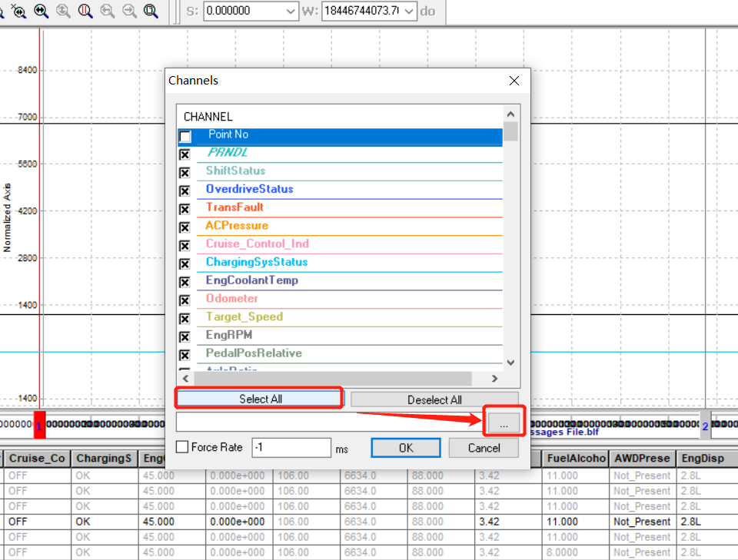Tick the Point No channel checkbox

tap(185, 137)
